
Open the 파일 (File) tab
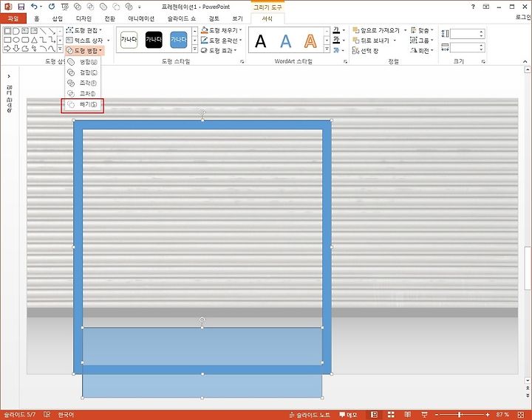(x=13, y=18)
